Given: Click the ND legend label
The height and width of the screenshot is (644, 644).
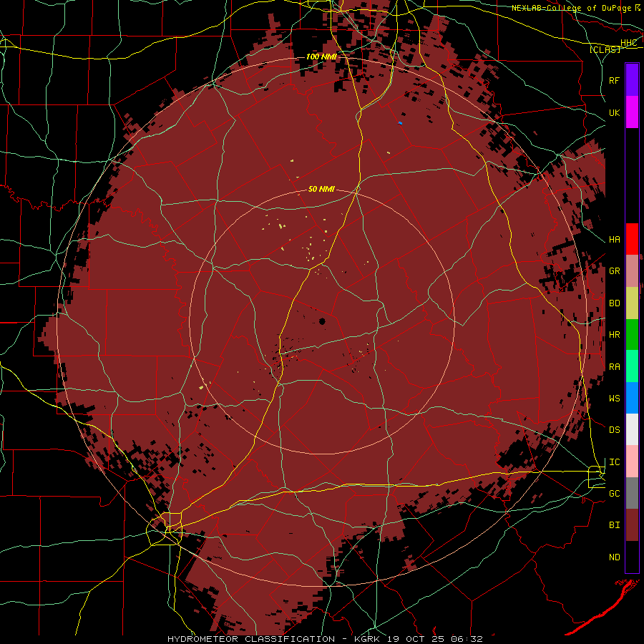Looking at the screenshot, I should point(614,557).
